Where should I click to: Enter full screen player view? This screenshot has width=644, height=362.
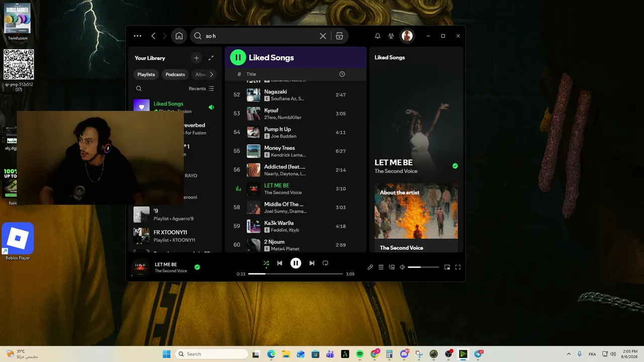click(x=458, y=267)
